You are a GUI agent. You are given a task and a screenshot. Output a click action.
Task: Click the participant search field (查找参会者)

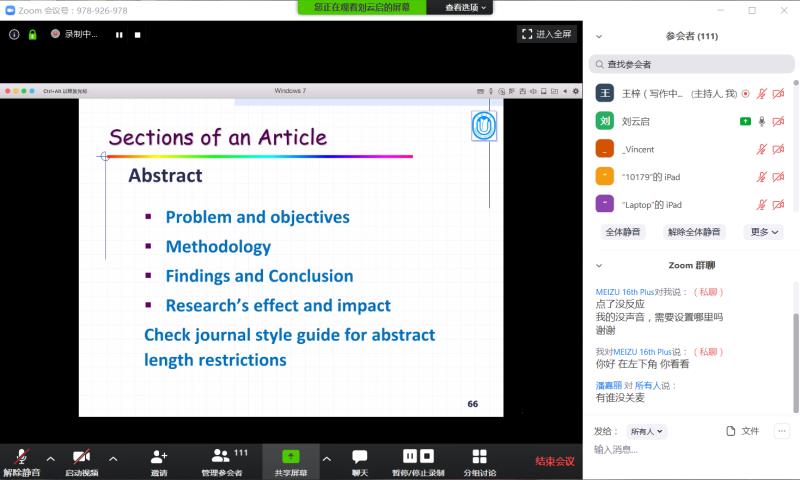click(x=690, y=64)
